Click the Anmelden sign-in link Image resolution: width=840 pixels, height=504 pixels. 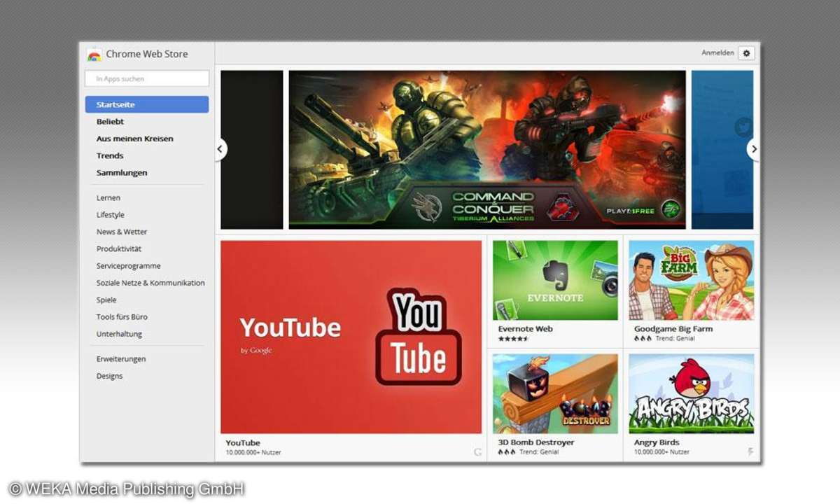717,53
